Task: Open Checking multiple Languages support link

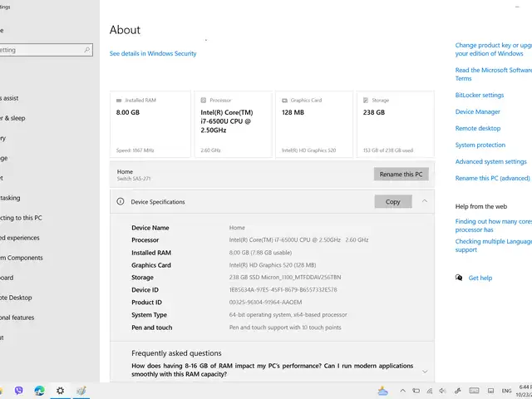Action: pyautogui.click(x=494, y=245)
